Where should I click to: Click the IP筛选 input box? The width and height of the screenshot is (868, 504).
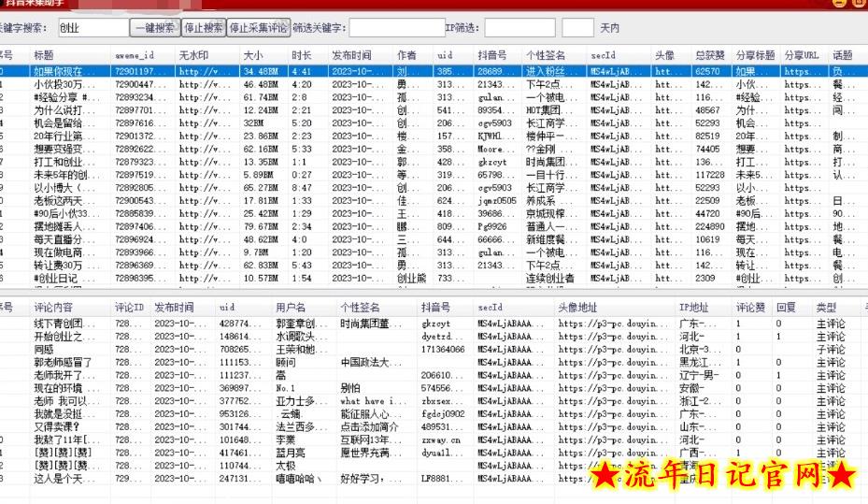(519, 28)
